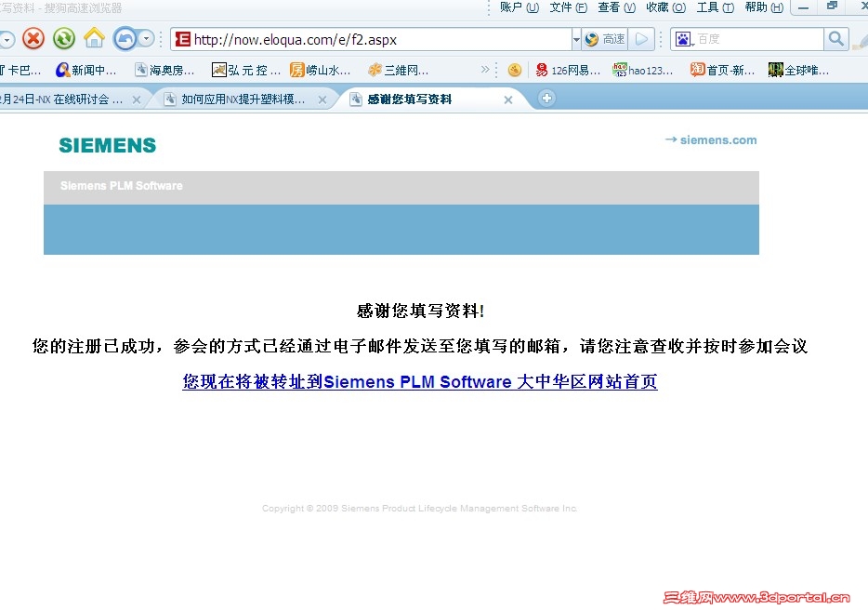Open the Baidu paw search engine selector
The image size is (868, 610).
click(684, 39)
